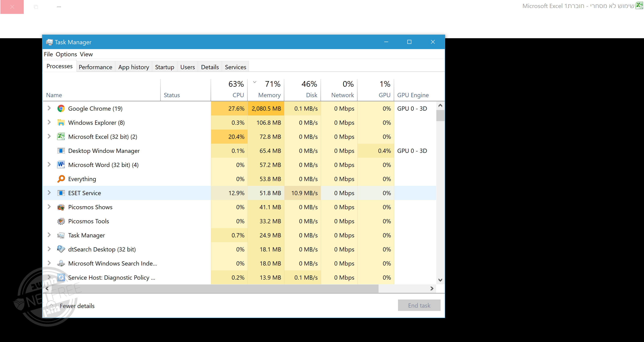Switch to the Performance tab
This screenshot has height=342, width=644.
[95, 67]
